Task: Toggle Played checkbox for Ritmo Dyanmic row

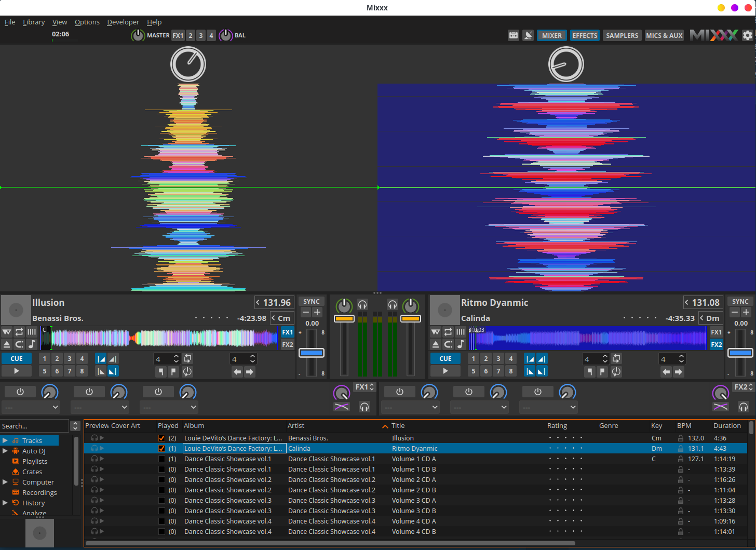Action: pos(161,448)
